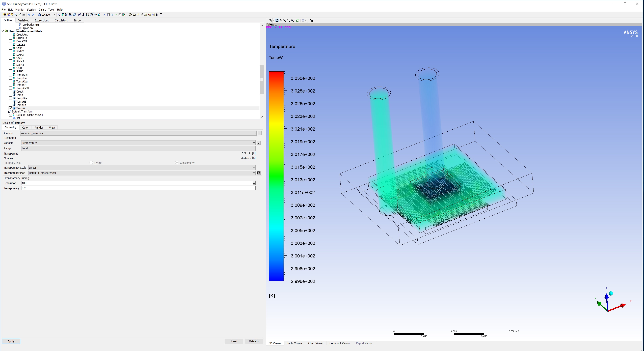This screenshot has height=351, width=644.
Task: Click the Undo arrow icon
Action: pos(29,15)
